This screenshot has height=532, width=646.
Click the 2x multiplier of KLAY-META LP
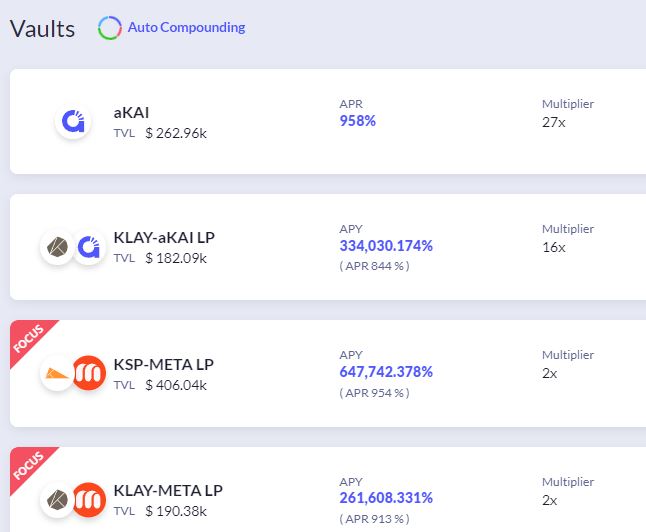click(x=550, y=500)
